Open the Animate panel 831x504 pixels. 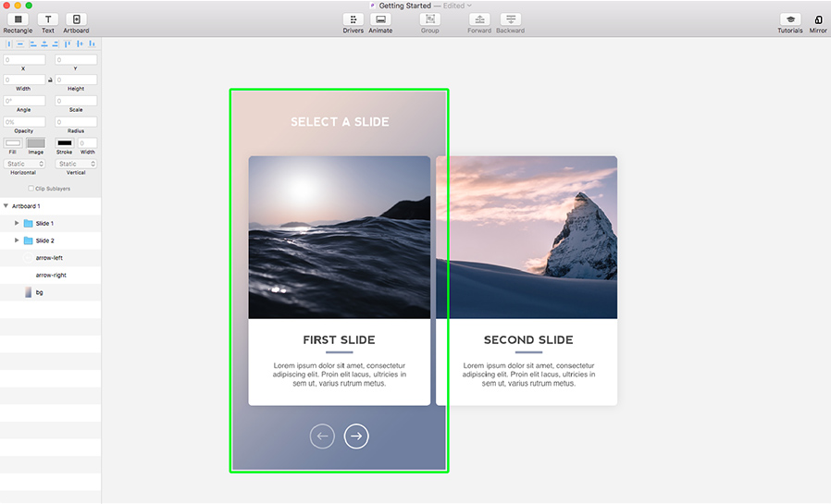[x=380, y=19]
